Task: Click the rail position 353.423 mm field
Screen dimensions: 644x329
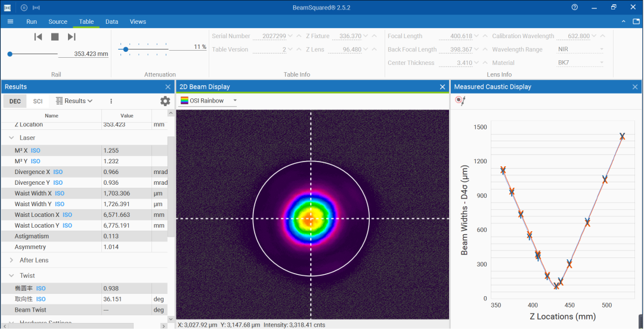Action: point(83,54)
